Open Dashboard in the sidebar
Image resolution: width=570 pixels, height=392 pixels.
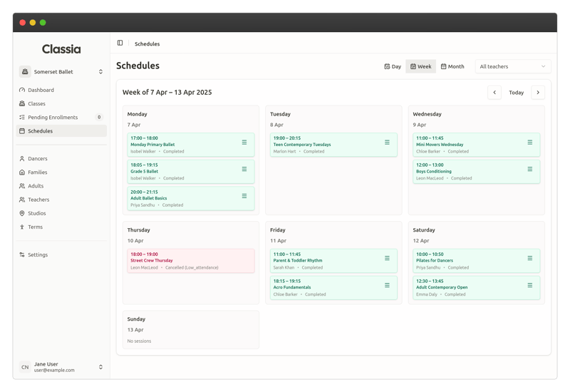coord(61,90)
